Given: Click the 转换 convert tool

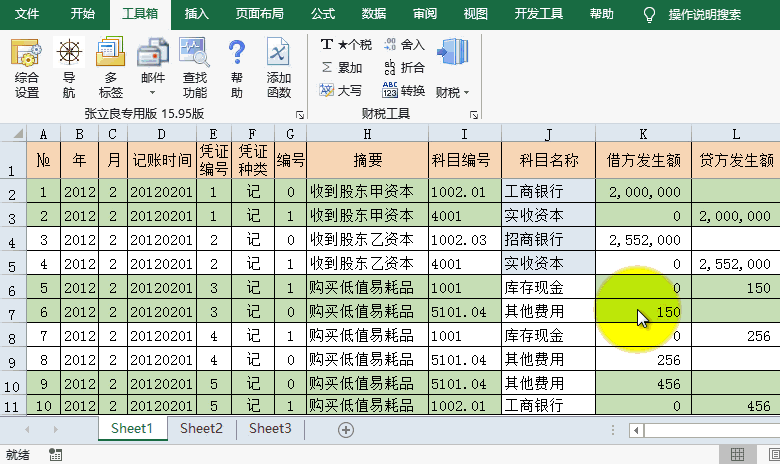Looking at the screenshot, I should (404, 90).
